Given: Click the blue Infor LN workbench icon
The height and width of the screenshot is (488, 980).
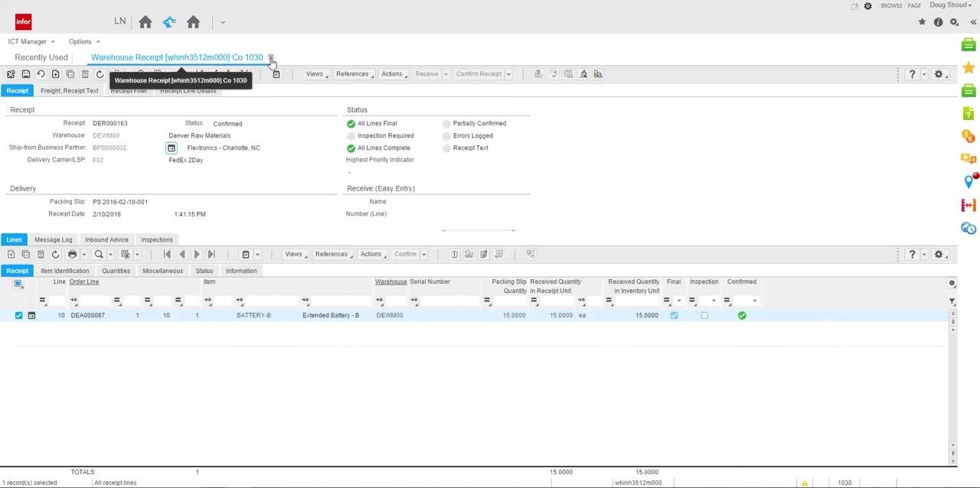Looking at the screenshot, I should point(169,22).
